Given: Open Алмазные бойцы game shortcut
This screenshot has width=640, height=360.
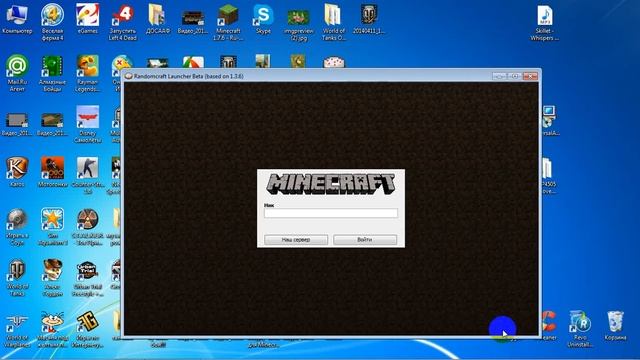Looking at the screenshot, I should [52, 73].
